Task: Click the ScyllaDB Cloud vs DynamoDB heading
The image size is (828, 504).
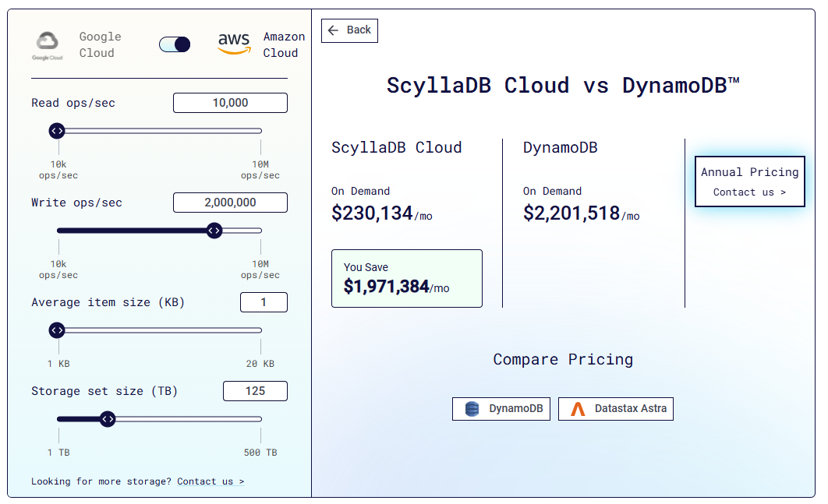Action: [x=563, y=86]
